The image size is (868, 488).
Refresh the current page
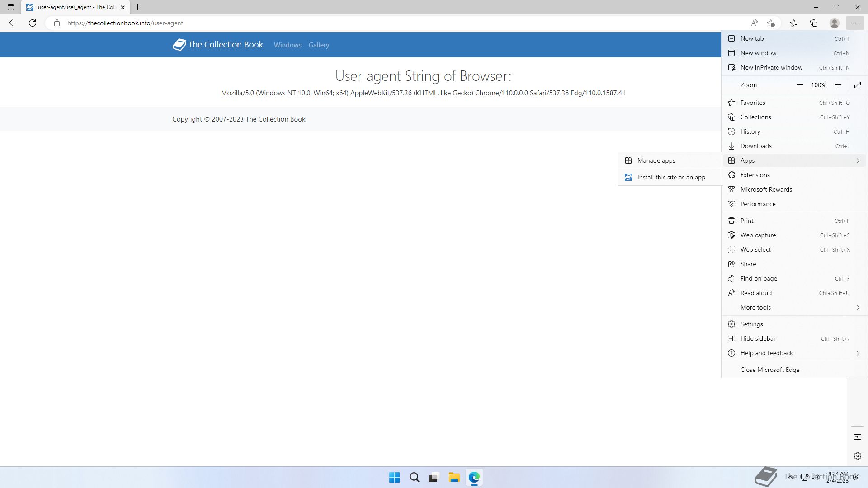pyautogui.click(x=33, y=23)
